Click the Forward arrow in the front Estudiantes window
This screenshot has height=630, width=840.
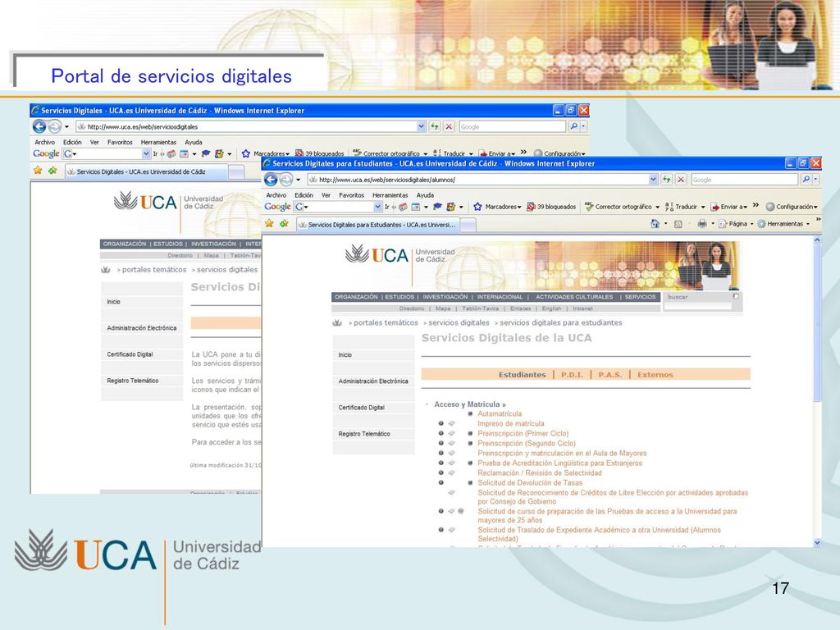click(x=286, y=180)
